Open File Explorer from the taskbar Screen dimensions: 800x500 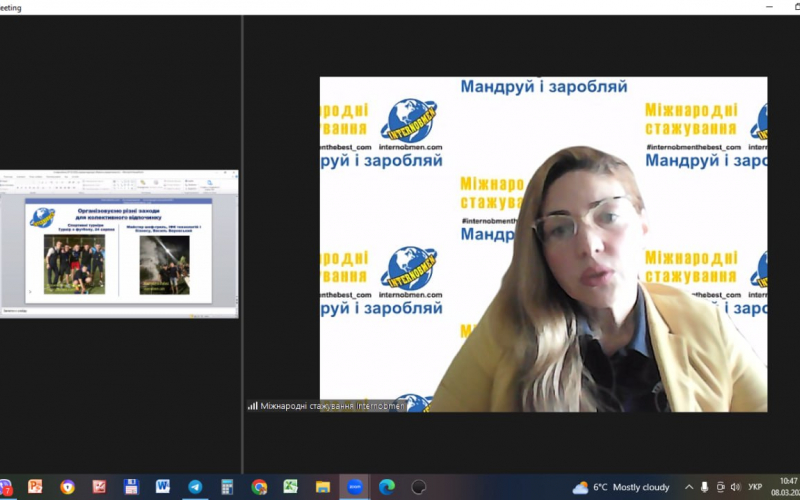[x=323, y=487]
